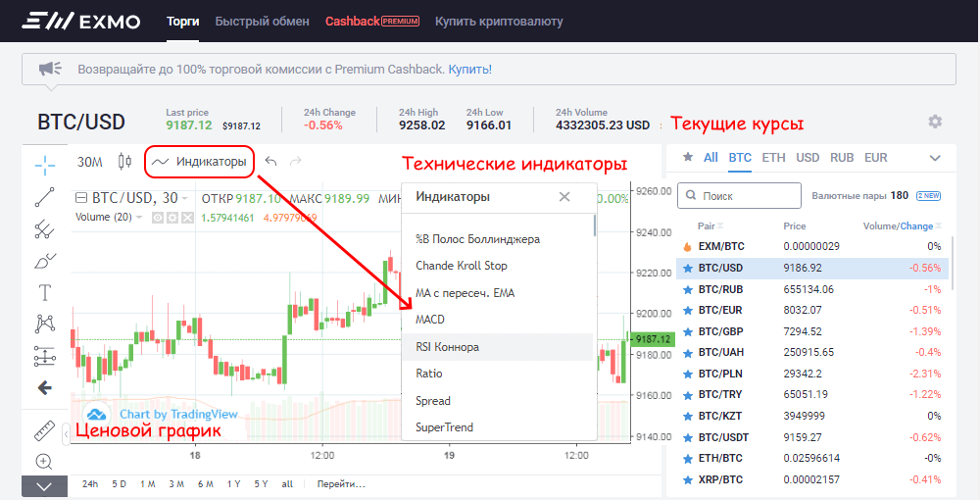Image resolution: width=980 pixels, height=500 pixels.
Task: Select the long position prediction tool
Action: [44, 356]
